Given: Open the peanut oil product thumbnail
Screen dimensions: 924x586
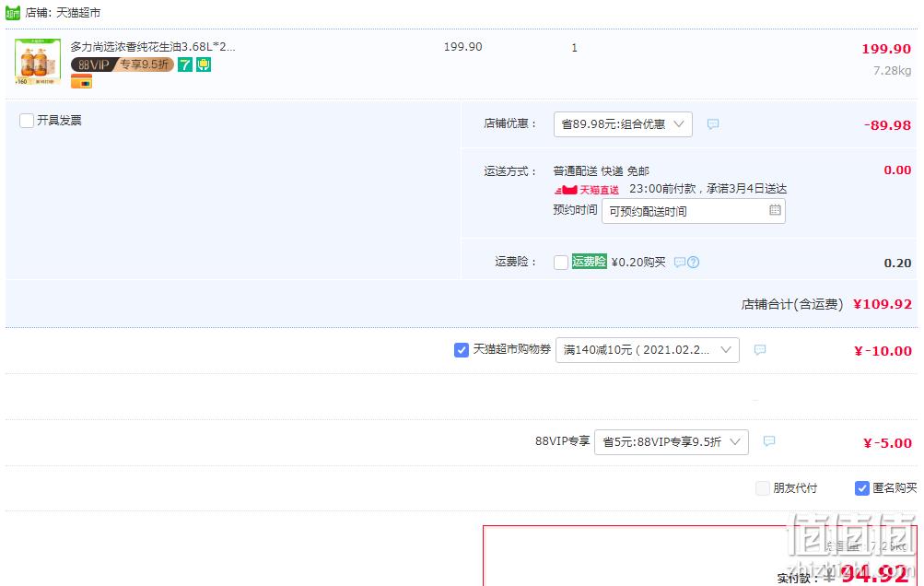Looking at the screenshot, I should click(x=37, y=62).
